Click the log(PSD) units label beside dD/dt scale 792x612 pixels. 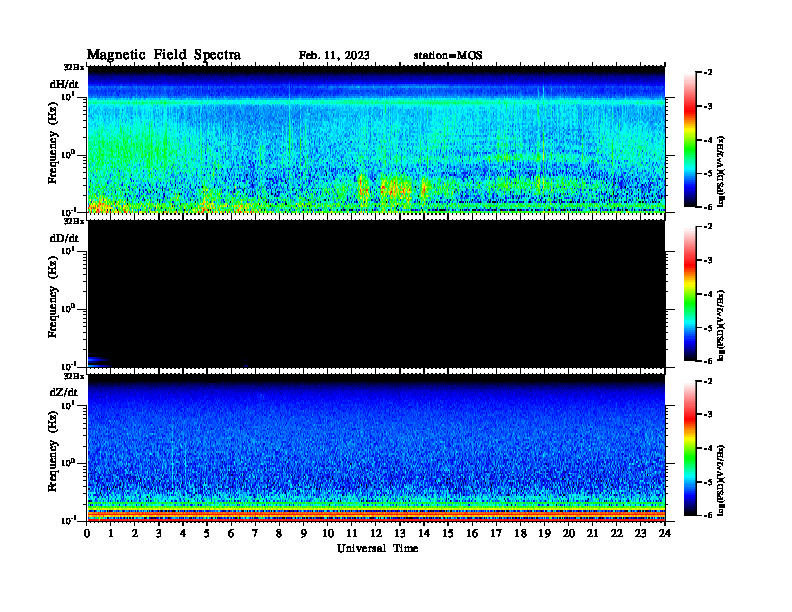pos(721,326)
